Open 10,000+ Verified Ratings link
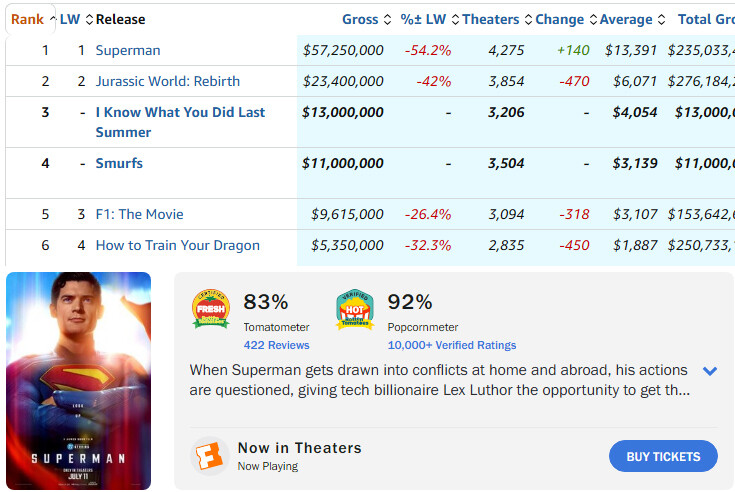 click(452, 345)
